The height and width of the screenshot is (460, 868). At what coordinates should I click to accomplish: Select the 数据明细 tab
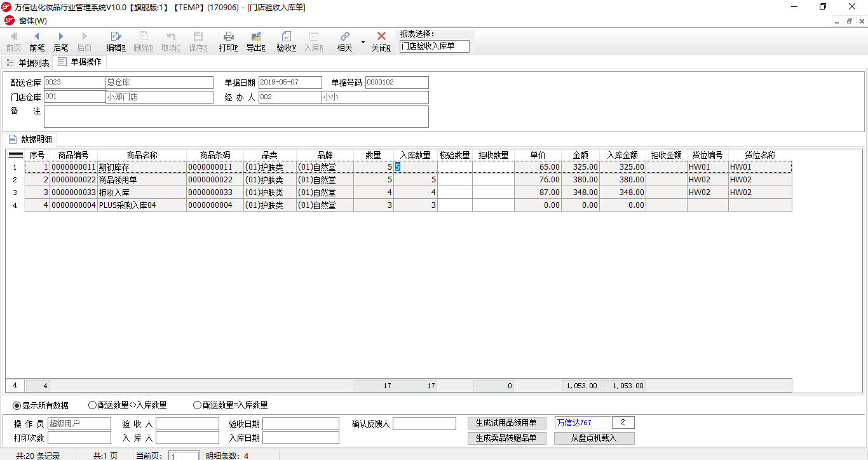point(31,139)
